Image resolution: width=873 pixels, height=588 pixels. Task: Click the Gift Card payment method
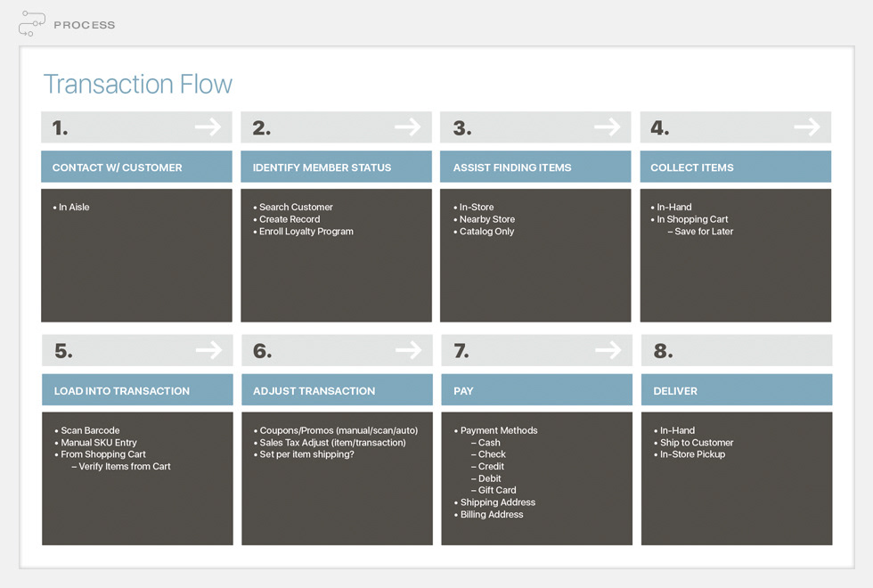point(494,491)
